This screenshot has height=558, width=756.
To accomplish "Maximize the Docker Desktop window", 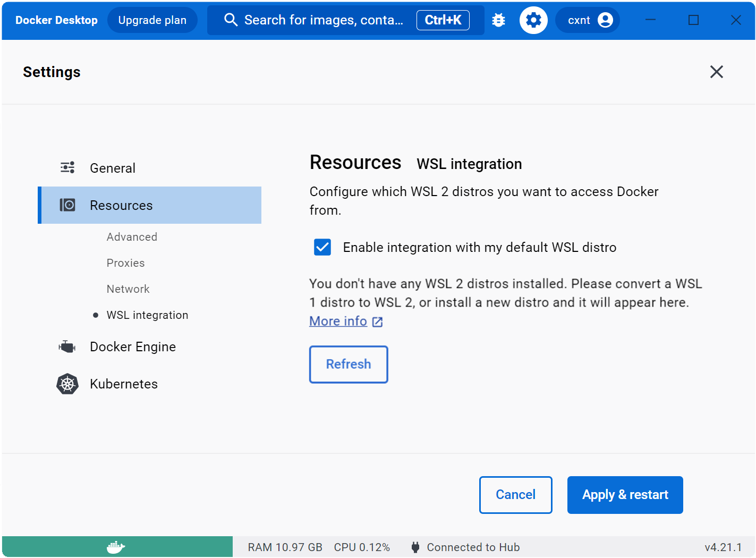I will pyautogui.click(x=693, y=20).
